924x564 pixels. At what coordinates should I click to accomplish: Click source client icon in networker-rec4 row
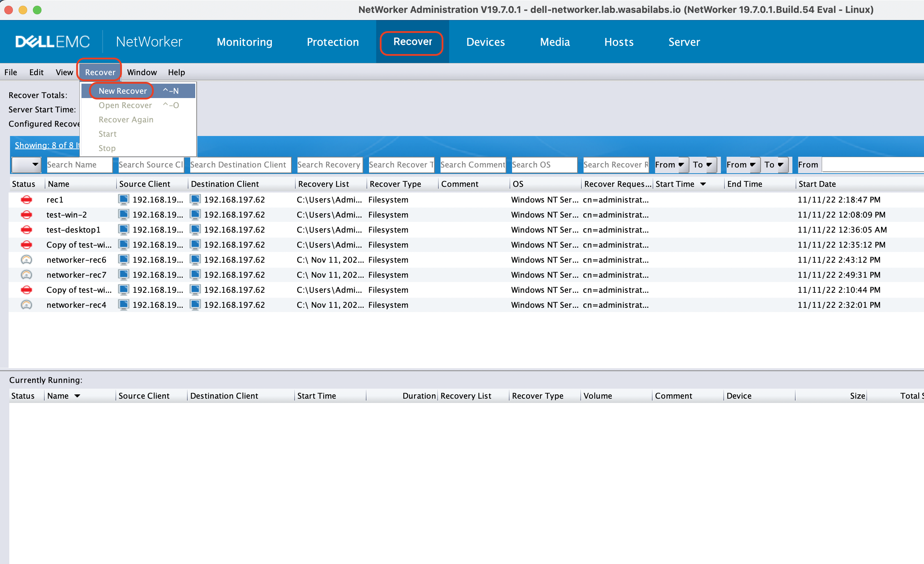(124, 305)
